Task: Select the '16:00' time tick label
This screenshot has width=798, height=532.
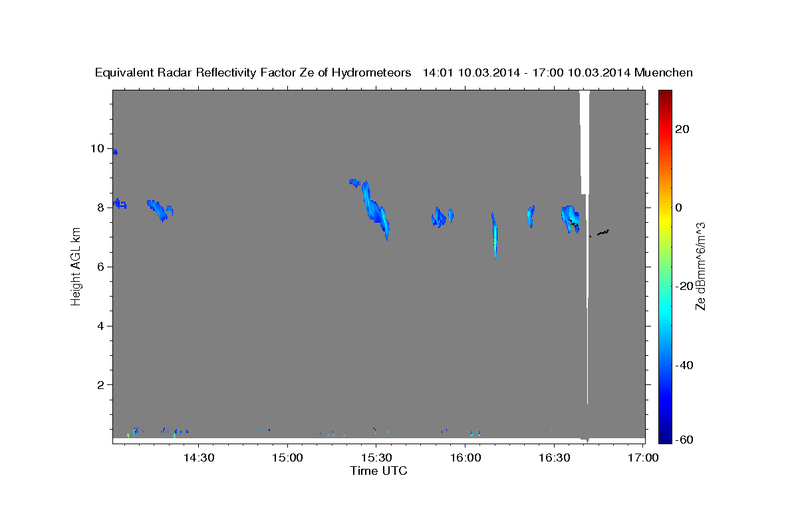Action: point(465,458)
